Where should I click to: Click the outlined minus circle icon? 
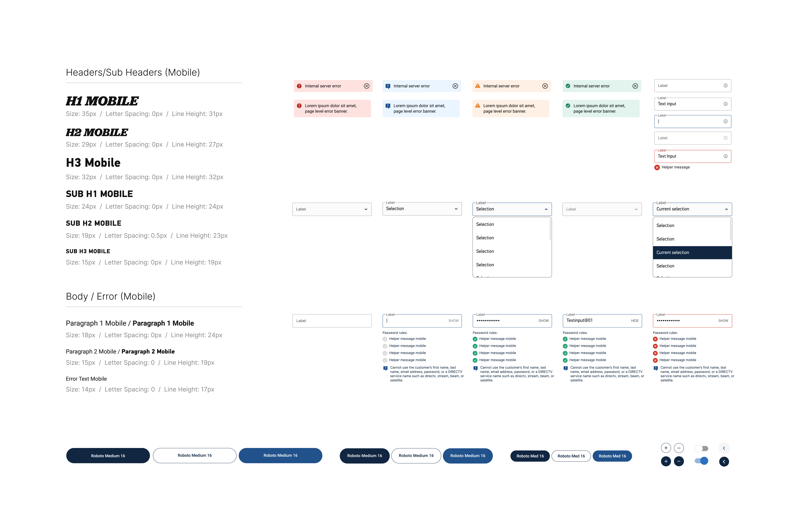[x=679, y=448]
